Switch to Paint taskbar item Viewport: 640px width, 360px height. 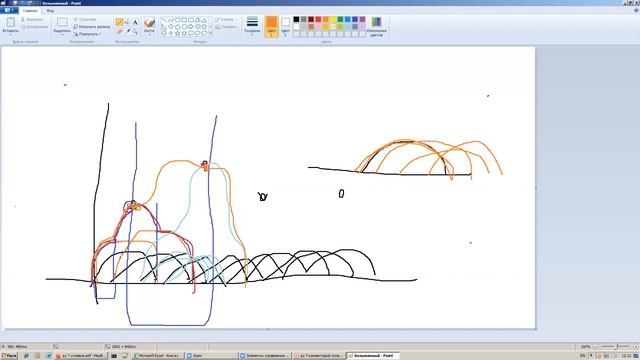click(x=372, y=356)
